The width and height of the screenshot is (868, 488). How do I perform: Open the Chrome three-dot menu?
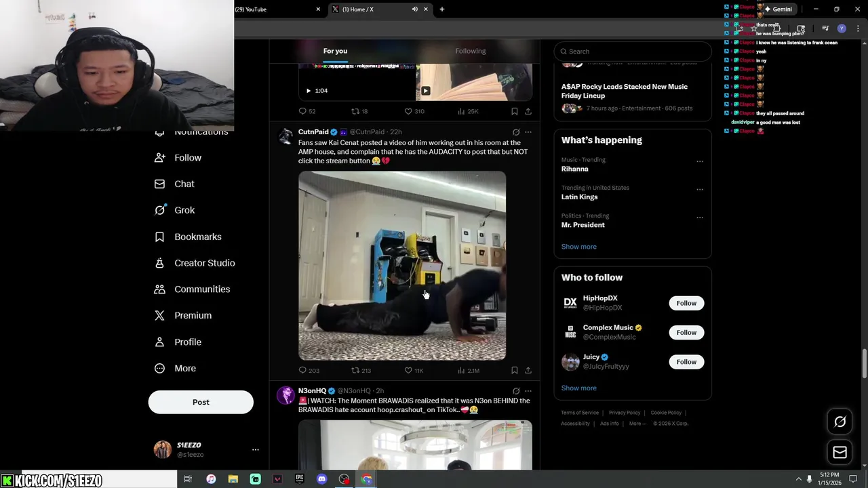[857, 28]
